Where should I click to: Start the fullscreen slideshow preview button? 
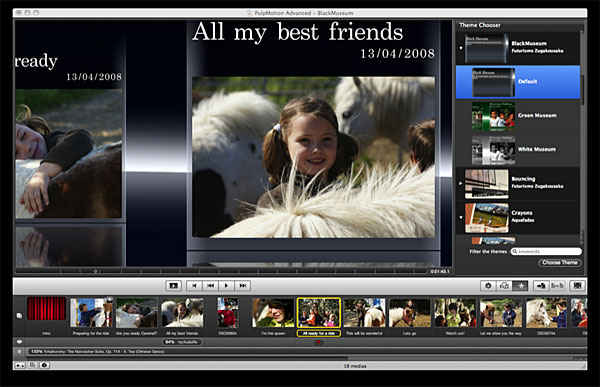(174, 286)
